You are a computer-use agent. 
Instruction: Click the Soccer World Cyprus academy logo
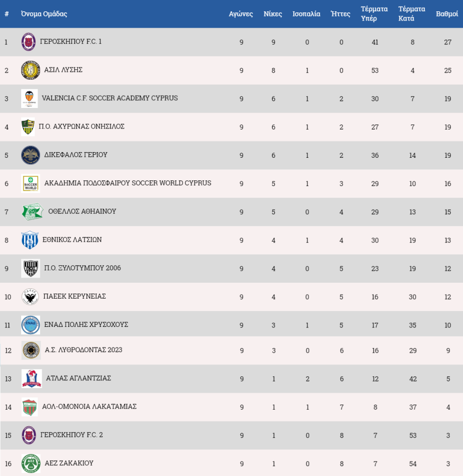[31, 184]
